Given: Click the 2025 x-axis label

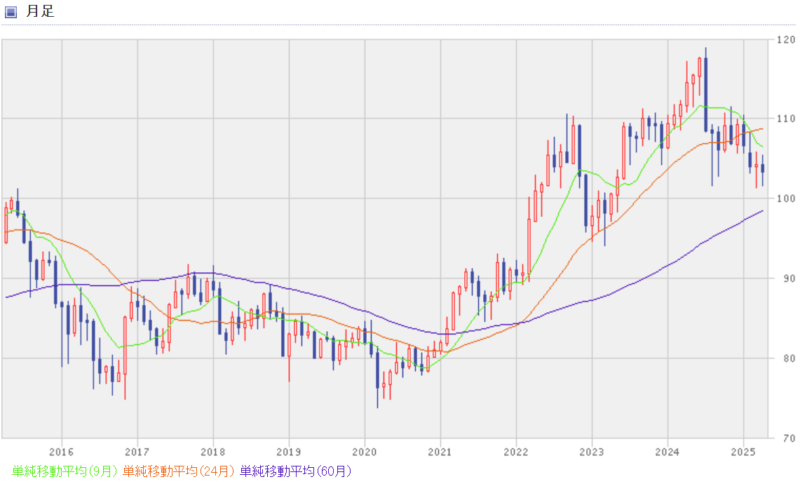Looking at the screenshot, I should pos(743,452).
